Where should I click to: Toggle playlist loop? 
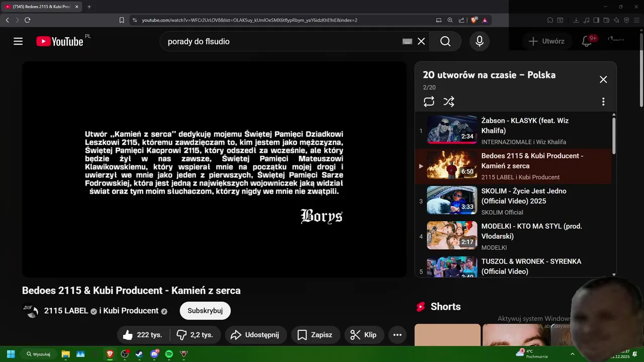click(x=429, y=102)
